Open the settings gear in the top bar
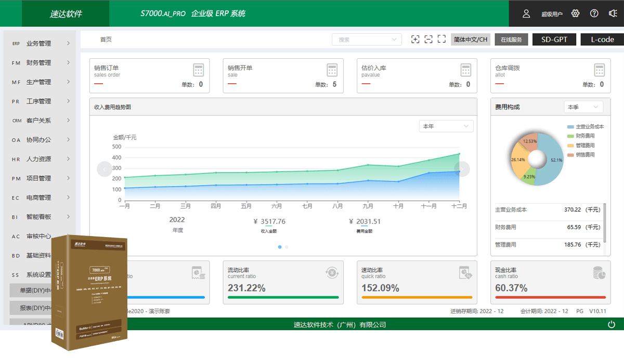 point(575,14)
